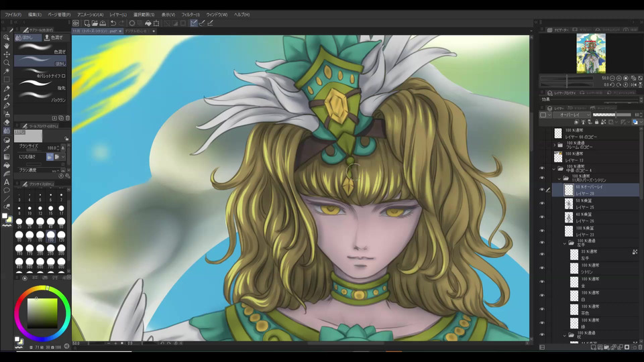The width and height of the screenshot is (644, 362).
Task: Click the Undo arrow in command bar
Action: 113,23
